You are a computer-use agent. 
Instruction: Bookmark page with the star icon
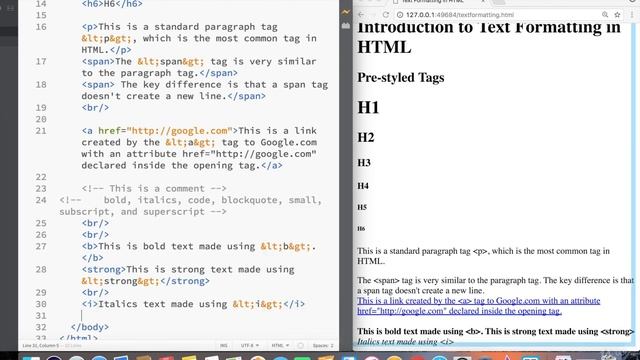coord(617,15)
